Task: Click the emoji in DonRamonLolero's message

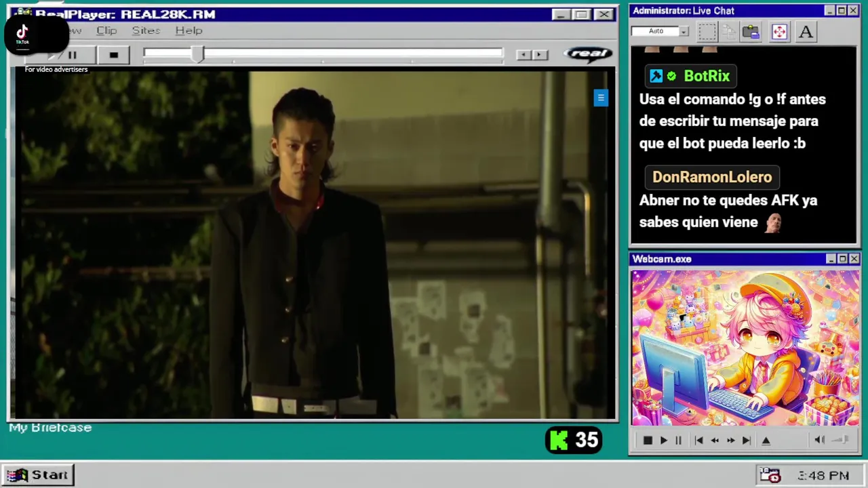Action: [x=774, y=222]
